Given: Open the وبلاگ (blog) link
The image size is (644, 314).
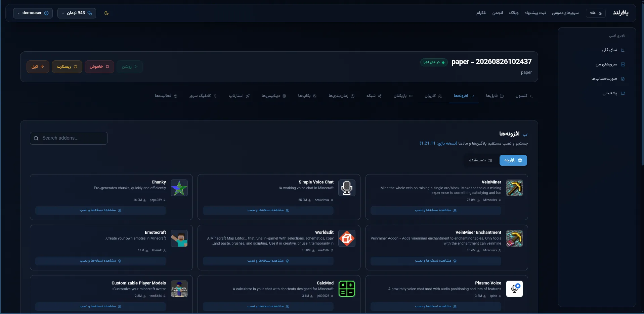Looking at the screenshot, I should point(514,13).
